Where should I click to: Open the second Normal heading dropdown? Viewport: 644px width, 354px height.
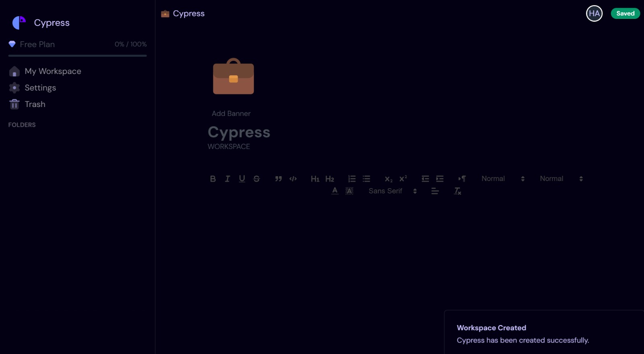[561, 179]
